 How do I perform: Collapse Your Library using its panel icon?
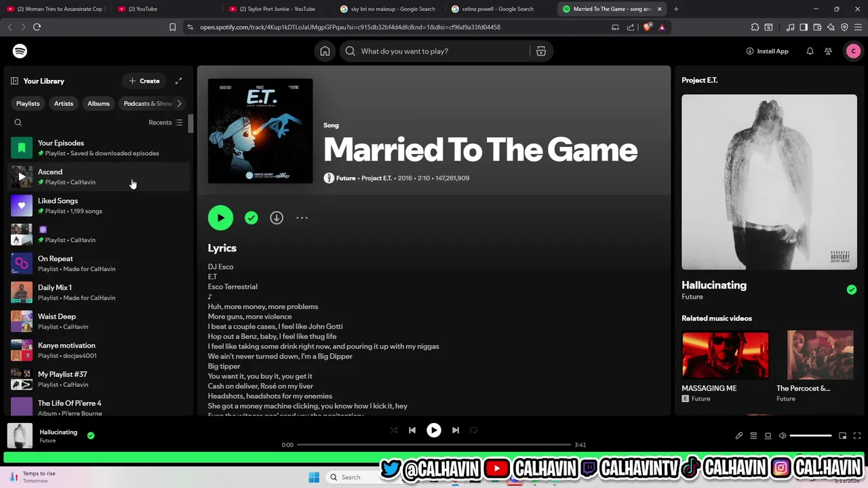tap(14, 81)
